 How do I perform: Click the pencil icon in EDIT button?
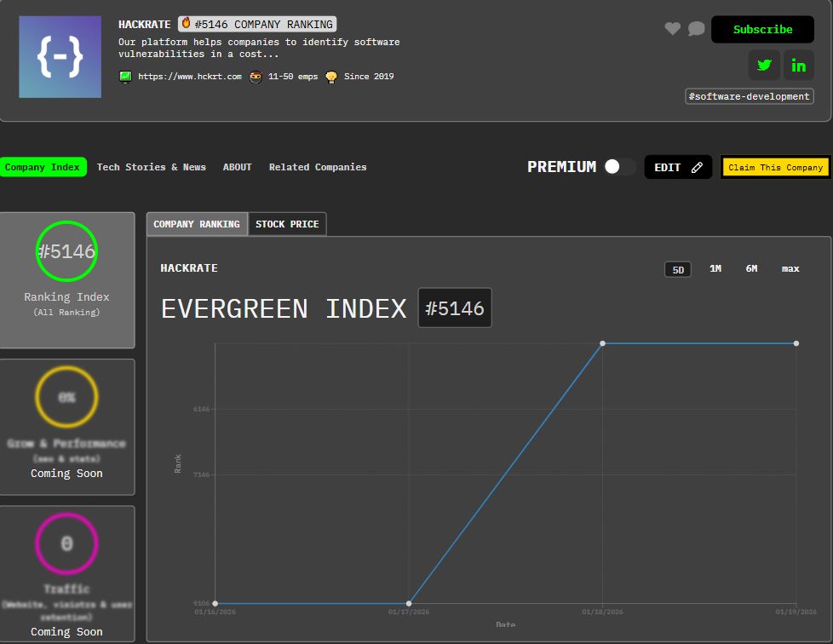[x=697, y=168]
